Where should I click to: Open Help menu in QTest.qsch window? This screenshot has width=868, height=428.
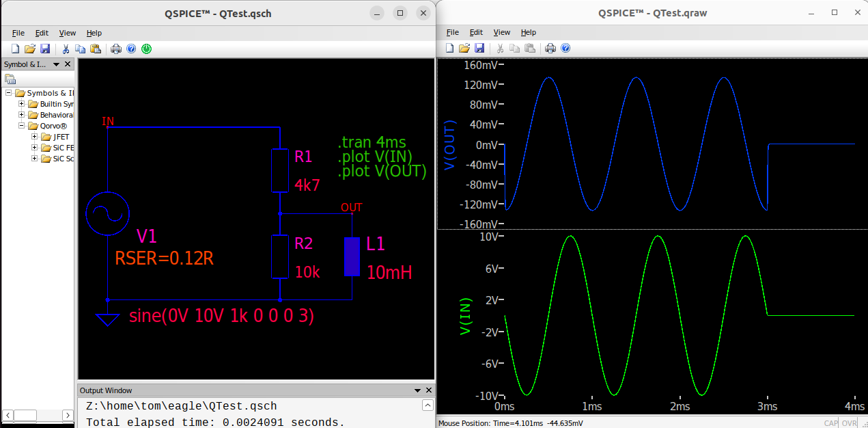coord(94,33)
